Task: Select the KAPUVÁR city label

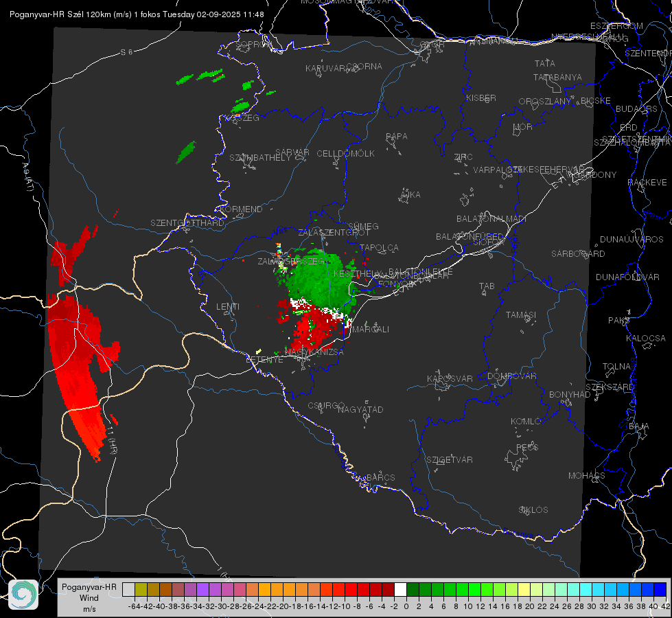Action: tap(325, 69)
